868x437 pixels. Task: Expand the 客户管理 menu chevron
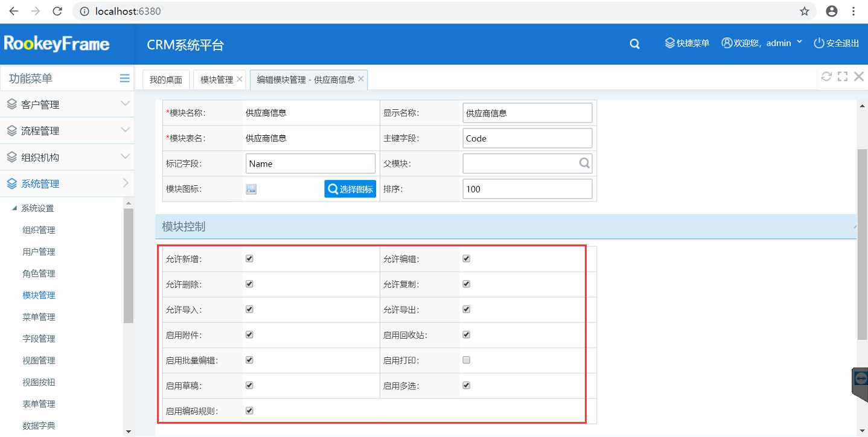125,104
